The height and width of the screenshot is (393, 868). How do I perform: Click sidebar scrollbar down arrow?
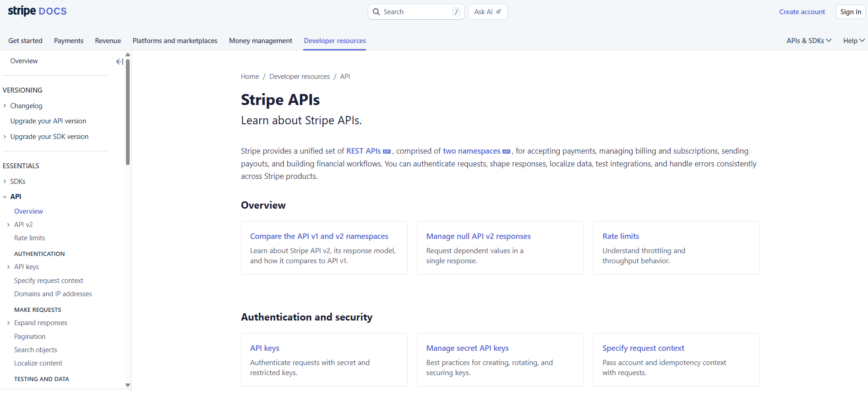tap(128, 385)
